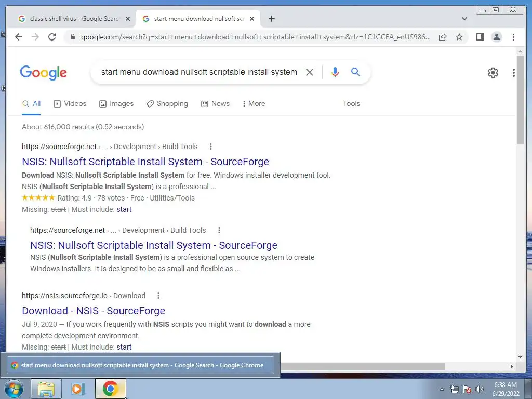Image resolution: width=532 pixels, height=399 pixels.
Task: Open options dots beside indented sourceforge.net URL
Action: click(219, 230)
